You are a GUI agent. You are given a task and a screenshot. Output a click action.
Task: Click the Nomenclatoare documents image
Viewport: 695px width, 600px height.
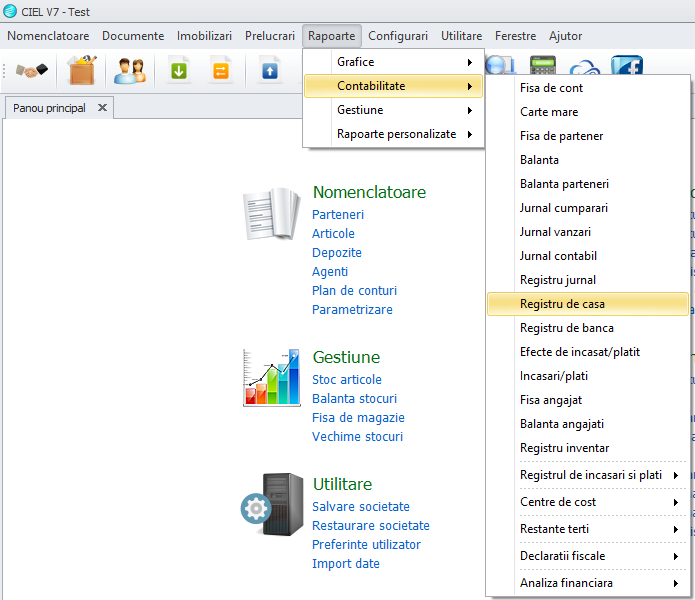(x=271, y=214)
